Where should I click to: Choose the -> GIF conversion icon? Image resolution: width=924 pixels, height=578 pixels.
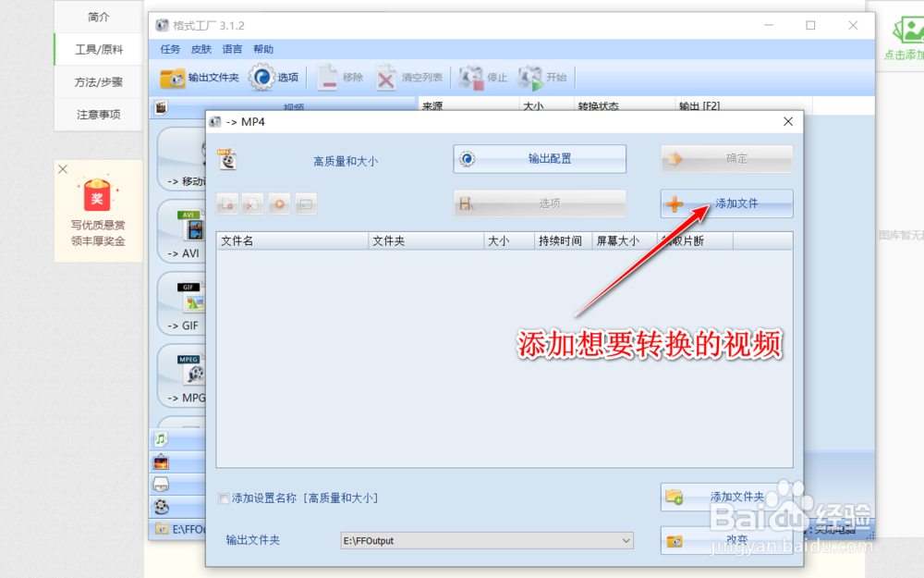pos(191,298)
